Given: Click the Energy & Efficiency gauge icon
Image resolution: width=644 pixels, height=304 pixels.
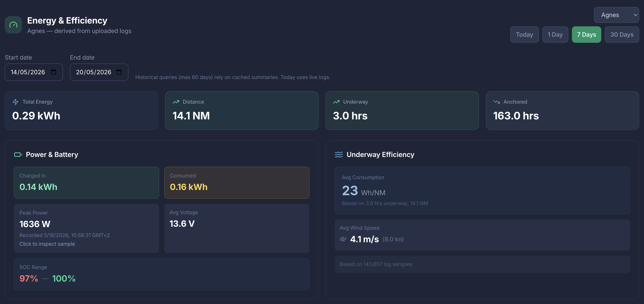Looking at the screenshot, I should pyautogui.click(x=13, y=25).
